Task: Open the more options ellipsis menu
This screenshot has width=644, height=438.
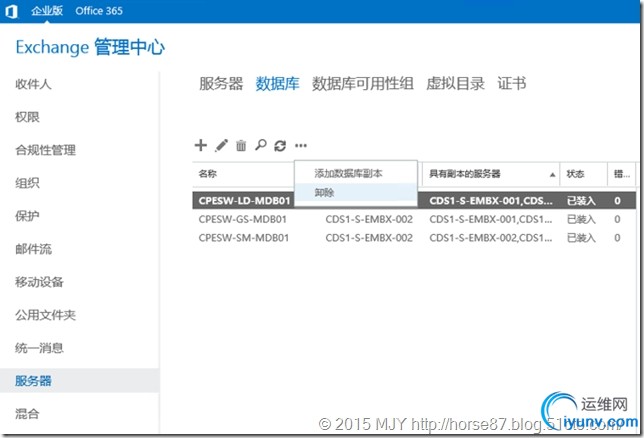Action: point(301,145)
